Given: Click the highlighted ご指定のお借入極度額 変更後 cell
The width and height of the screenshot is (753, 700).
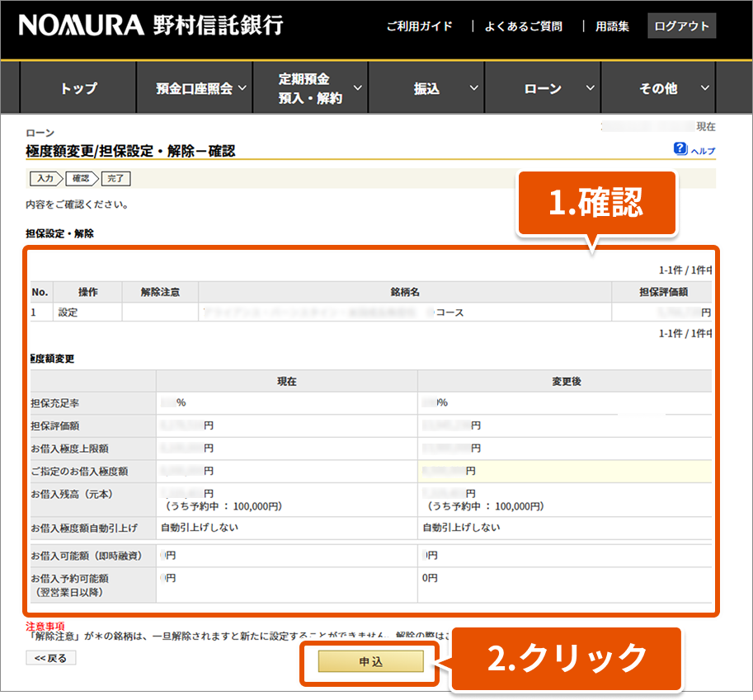Looking at the screenshot, I should click(x=564, y=471).
